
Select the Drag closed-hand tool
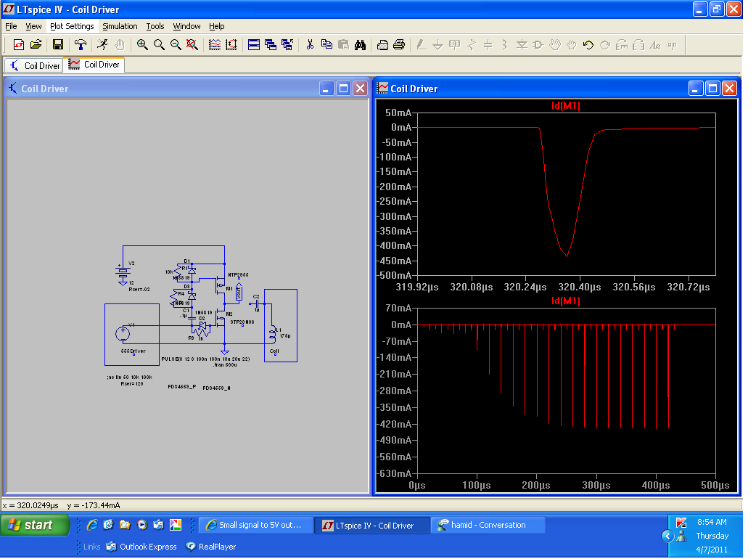571,45
